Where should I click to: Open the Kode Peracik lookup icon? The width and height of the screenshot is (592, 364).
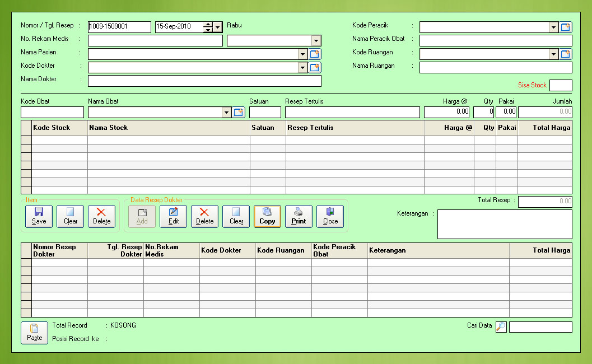click(x=566, y=27)
